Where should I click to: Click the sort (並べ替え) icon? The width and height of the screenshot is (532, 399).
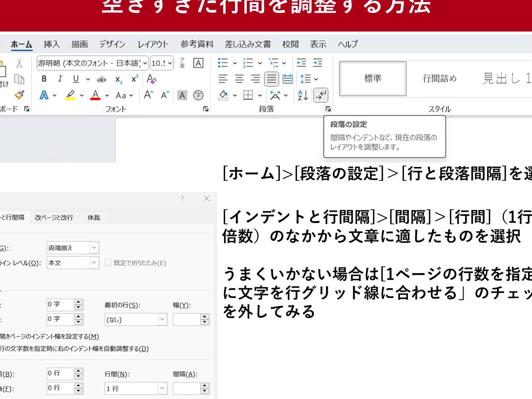(303, 95)
